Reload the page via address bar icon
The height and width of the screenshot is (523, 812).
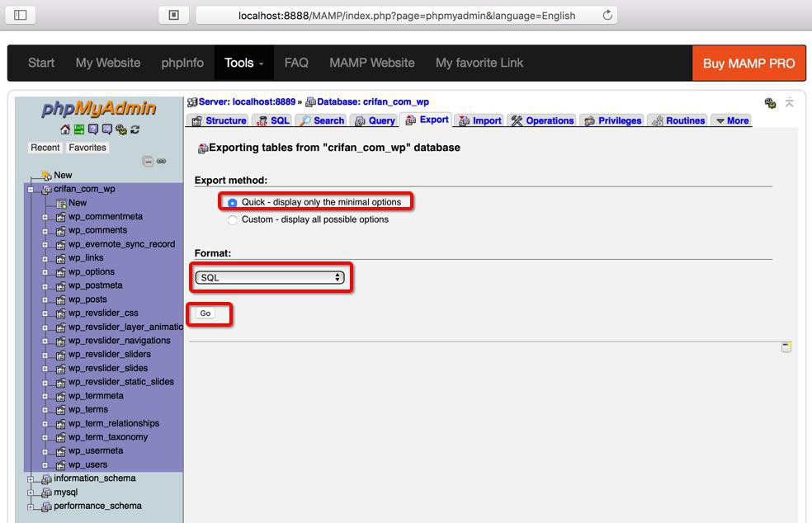[x=607, y=15]
